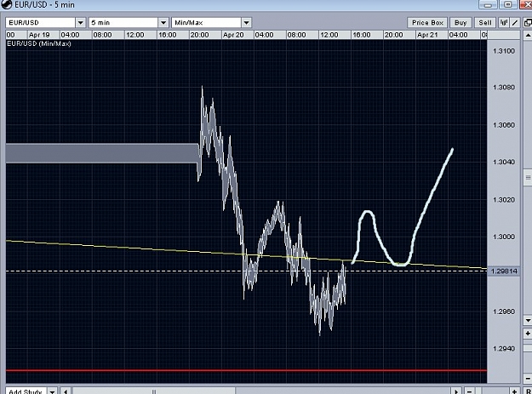The width and height of the screenshot is (532, 394).
Task: Click the Apr 21 date label
Action: pos(427,35)
